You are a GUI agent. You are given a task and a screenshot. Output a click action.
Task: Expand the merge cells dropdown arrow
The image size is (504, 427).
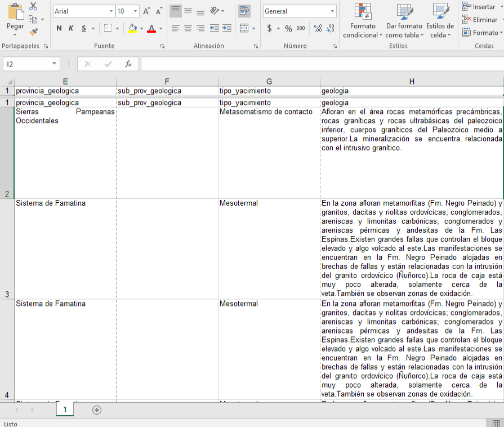tap(253, 28)
